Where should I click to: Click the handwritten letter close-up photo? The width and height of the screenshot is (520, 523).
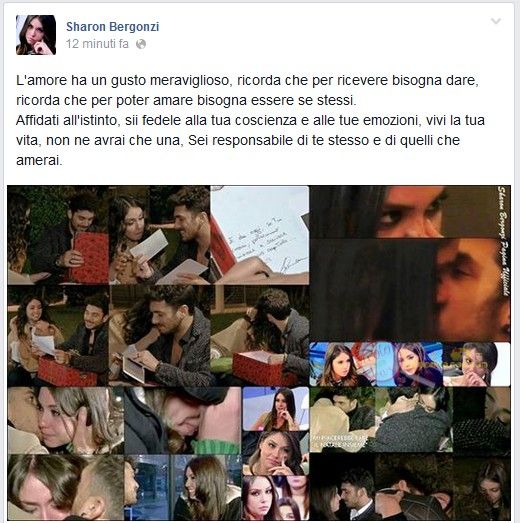pos(259,235)
